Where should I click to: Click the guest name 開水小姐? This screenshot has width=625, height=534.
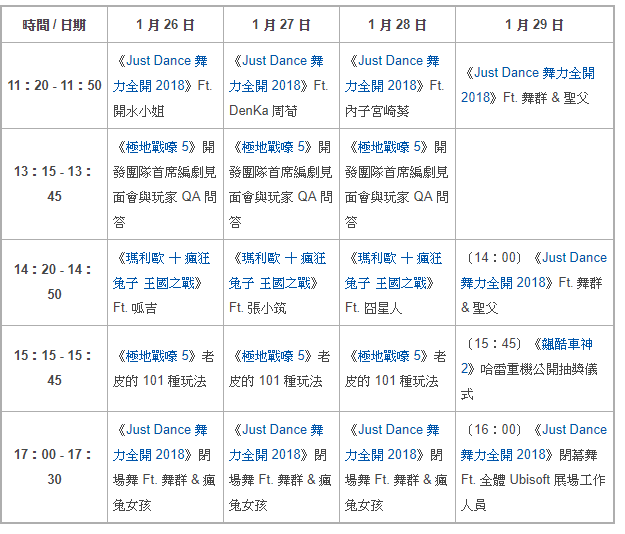coord(139,111)
